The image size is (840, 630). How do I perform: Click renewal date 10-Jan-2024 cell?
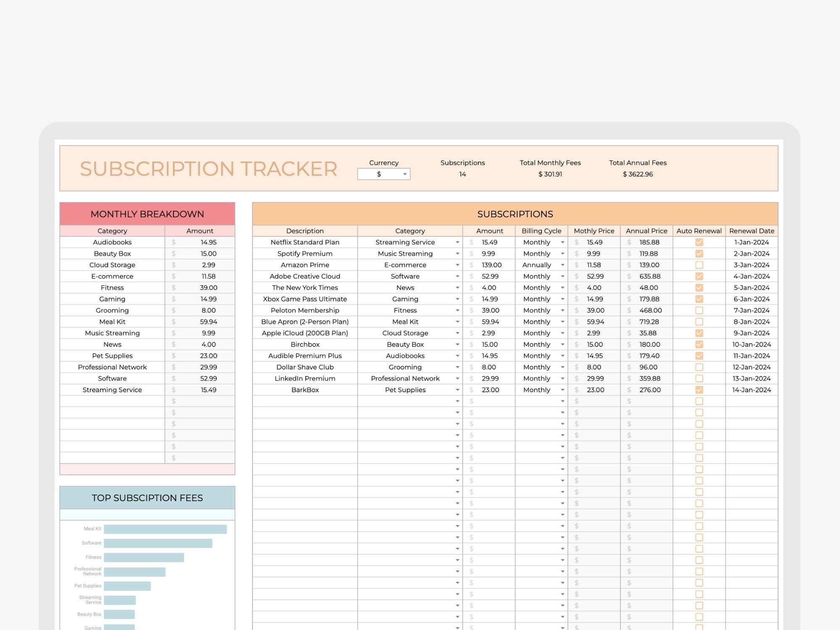point(751,344)
